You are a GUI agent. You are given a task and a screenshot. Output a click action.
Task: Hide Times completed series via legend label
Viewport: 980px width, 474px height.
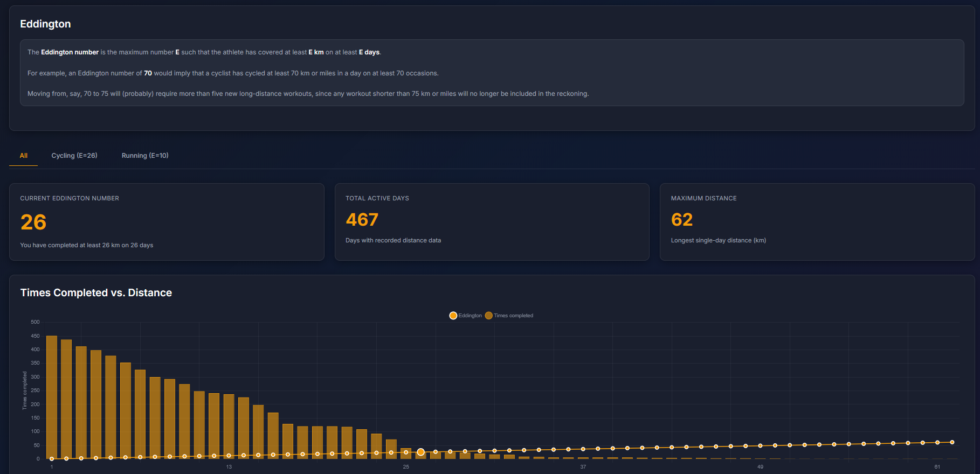pyautogui.click(x=513, y=316)
